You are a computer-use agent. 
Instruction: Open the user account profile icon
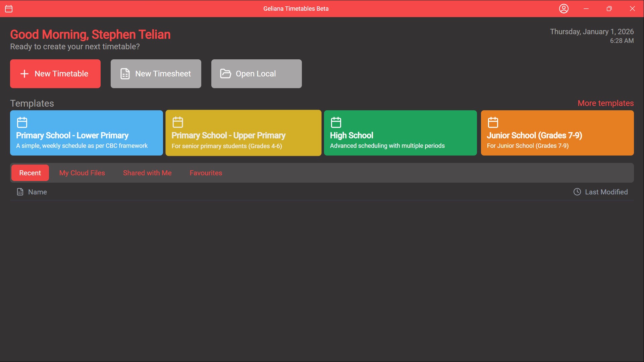pyautogui.click(x=563, y=9)
